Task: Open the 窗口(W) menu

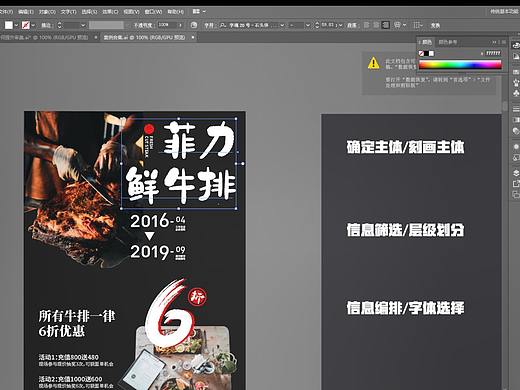Action: pos(153,12)
